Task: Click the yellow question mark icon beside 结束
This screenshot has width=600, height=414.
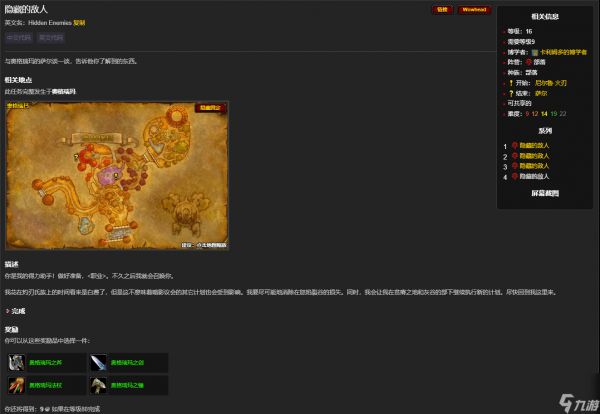Action: (x=511, y=93)
